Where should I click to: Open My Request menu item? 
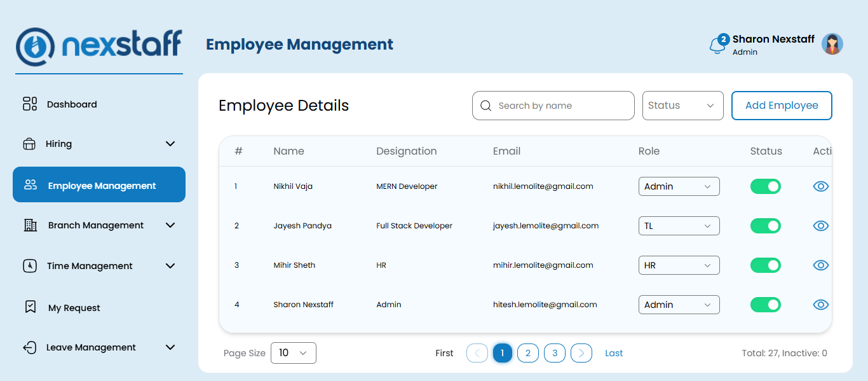point(74,308)
